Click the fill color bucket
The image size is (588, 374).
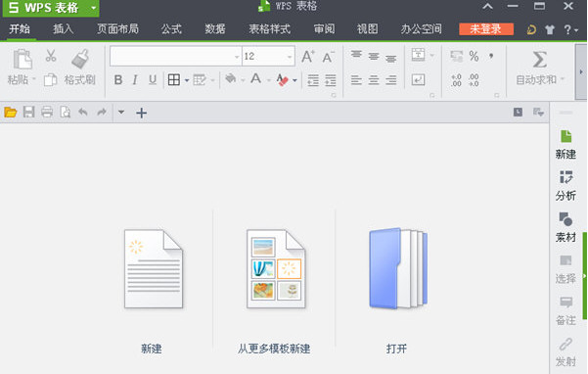(230, 78)
